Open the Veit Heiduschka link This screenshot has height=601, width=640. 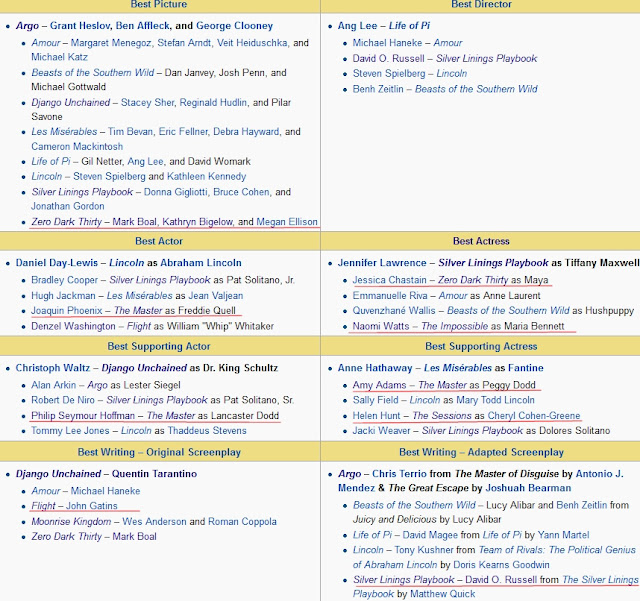click(252, 43)
